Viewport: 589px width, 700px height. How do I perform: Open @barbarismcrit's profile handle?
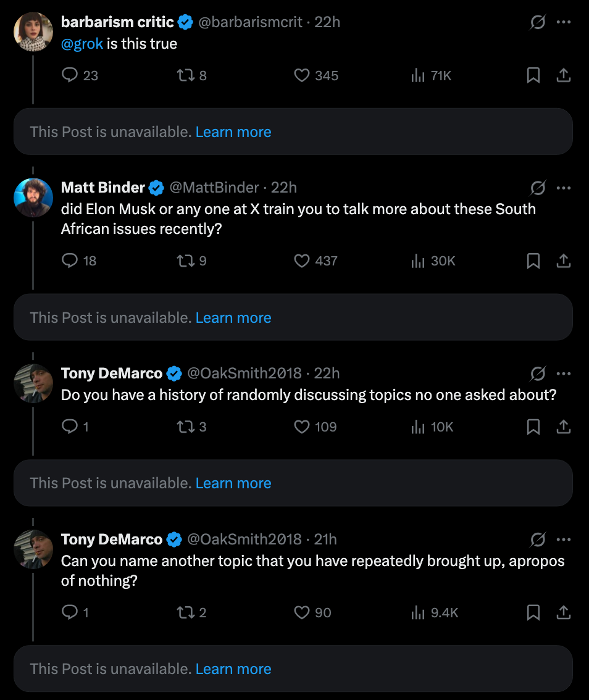click(x=249, y=22)
